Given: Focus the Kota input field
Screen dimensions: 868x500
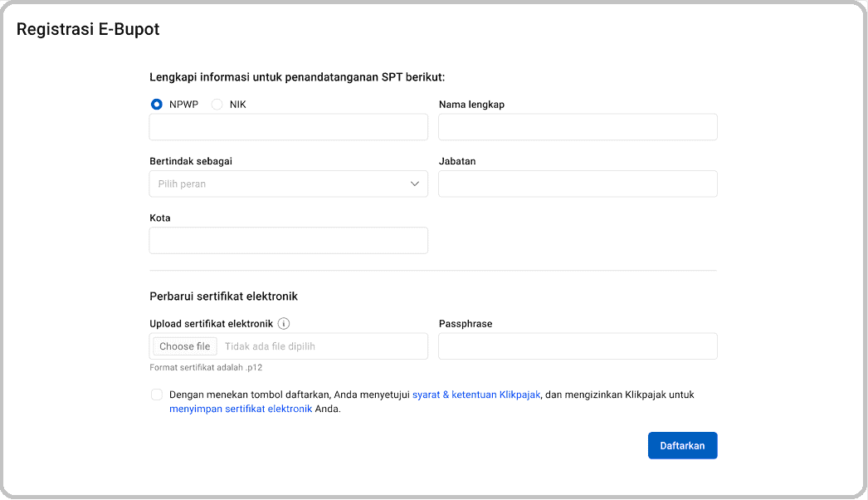Looking at the screenshot, I should 289,240.
